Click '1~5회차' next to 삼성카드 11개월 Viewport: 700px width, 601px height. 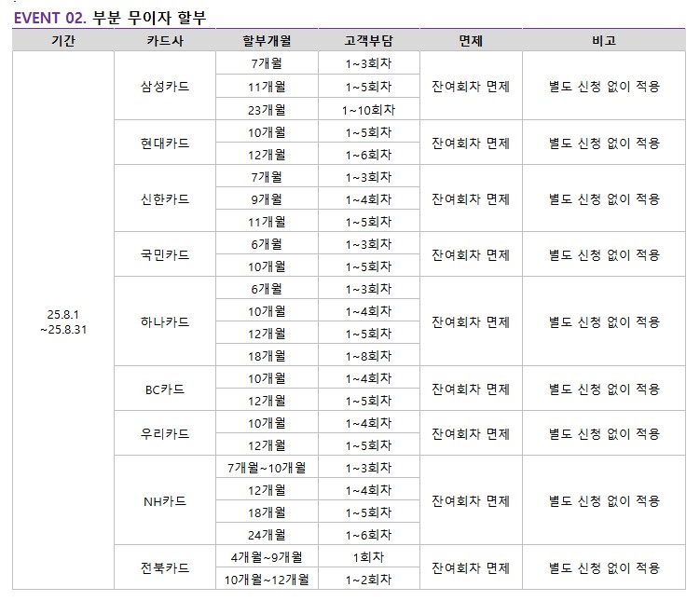[369, 87]
